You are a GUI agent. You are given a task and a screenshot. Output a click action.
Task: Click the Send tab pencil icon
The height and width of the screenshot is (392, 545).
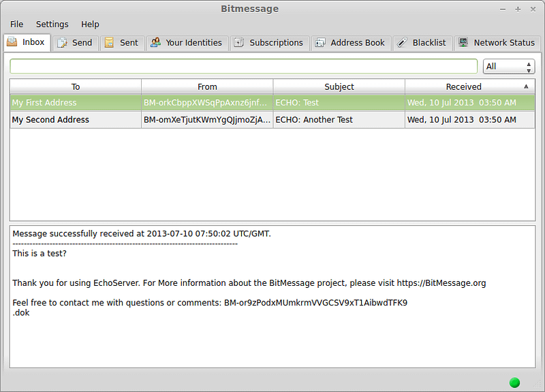tap(62, 43)
